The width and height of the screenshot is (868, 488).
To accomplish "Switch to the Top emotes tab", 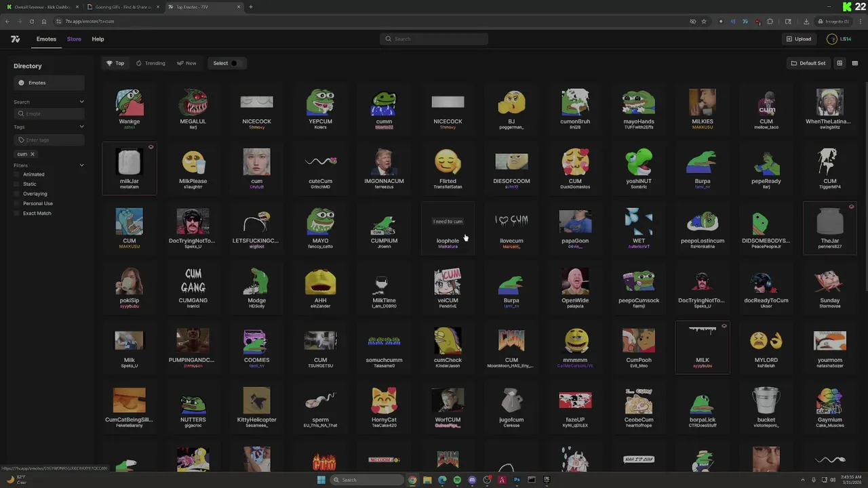I will click(x=115, y=63).
